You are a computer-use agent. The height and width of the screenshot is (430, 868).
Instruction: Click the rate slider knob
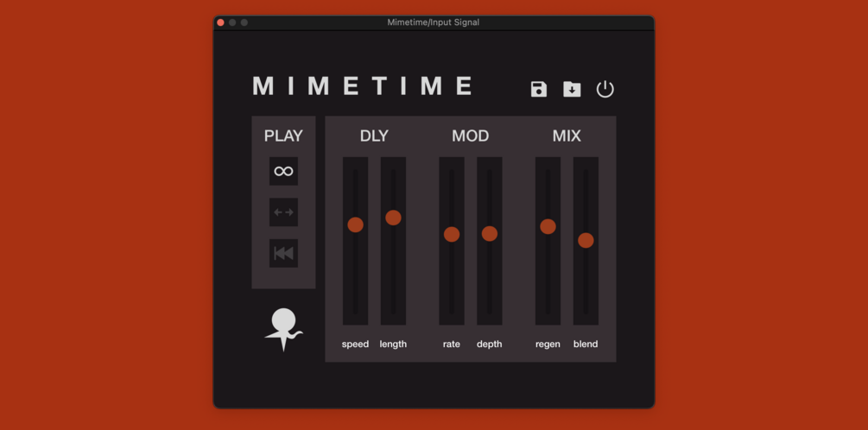click(x=452, y=234)
